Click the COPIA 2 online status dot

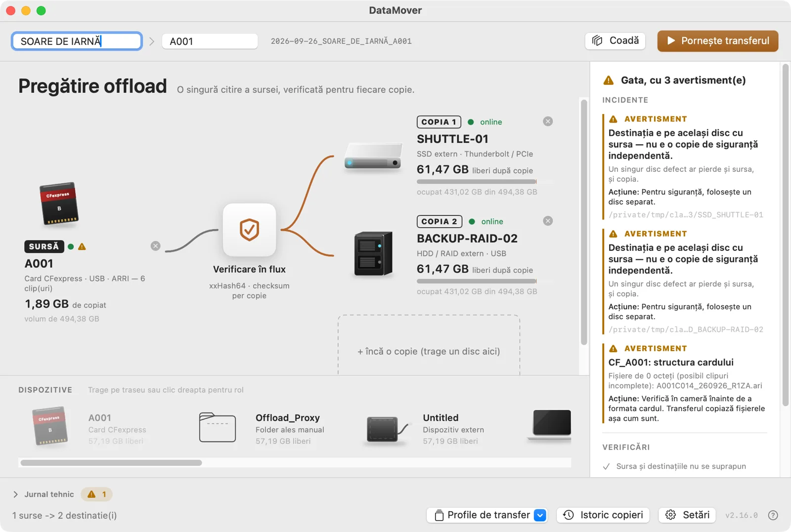(472, 222)
